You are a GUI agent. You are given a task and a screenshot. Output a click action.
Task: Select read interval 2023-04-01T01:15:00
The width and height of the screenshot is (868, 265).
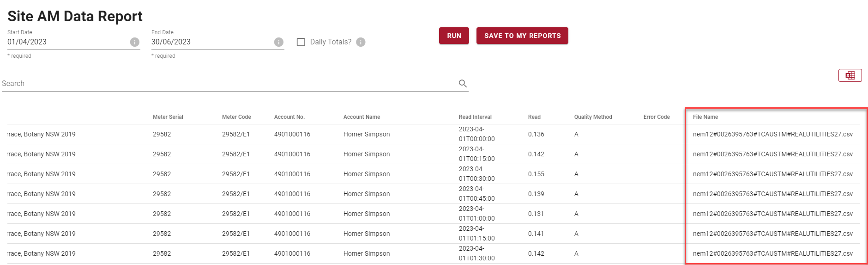477,234
